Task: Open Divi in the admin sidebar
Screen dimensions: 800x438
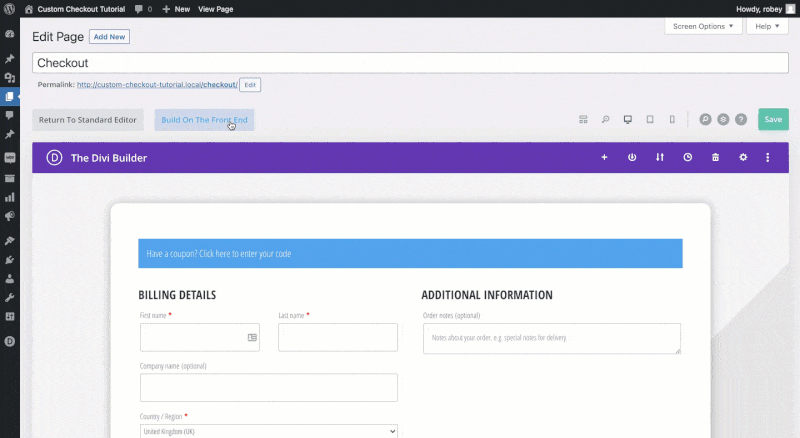Action: point(9,342)
